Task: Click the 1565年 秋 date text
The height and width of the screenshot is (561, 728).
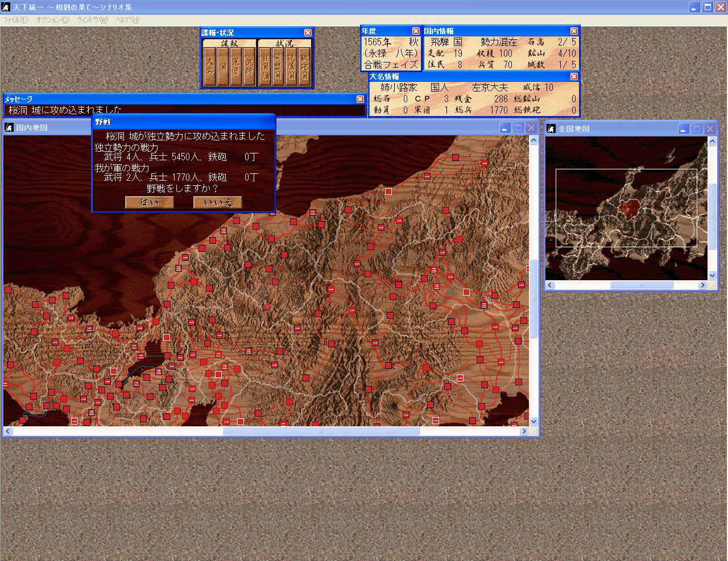Action: coord(391,42)
